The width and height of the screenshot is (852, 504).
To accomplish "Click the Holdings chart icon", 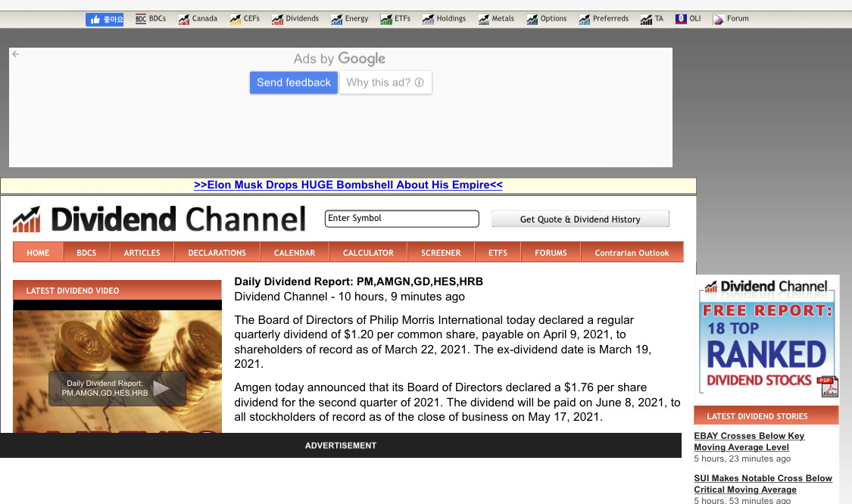I will pos(428,20).
